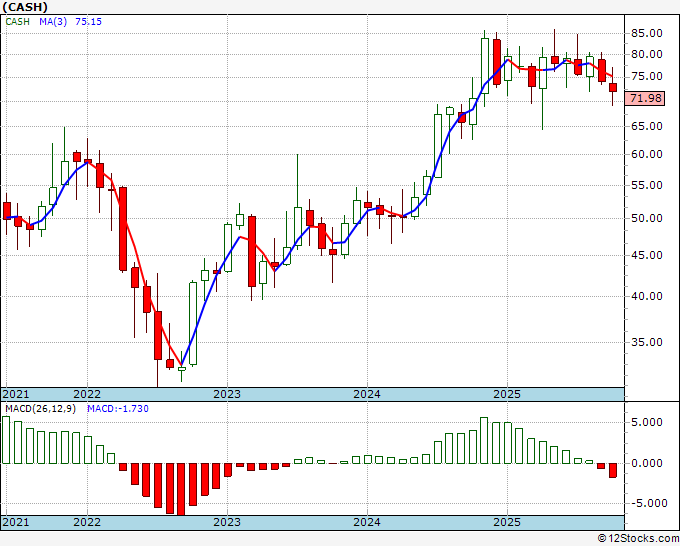Click the 45.00 price axis label
Image resolution: width=680 pixels, height=546 pixels.
coord(647,255)
